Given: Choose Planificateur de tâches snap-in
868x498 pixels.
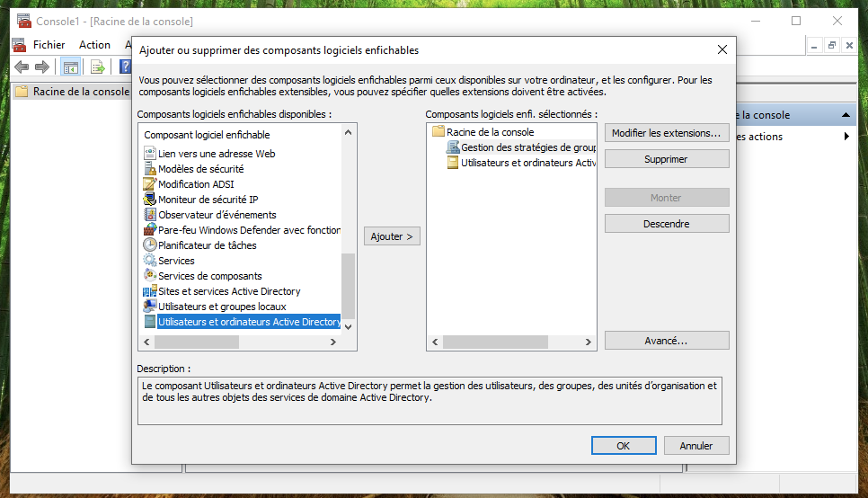Looking at the screenshot, I should tap(207, 245).
